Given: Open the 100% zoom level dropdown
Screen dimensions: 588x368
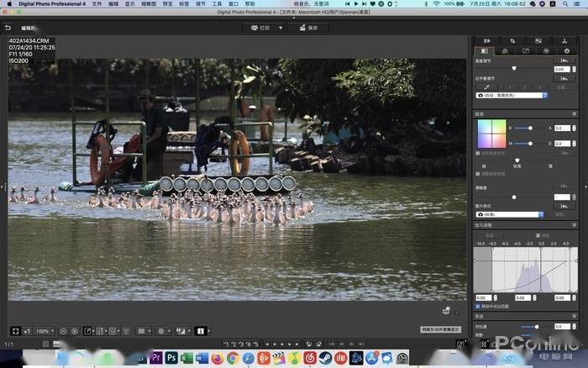Looking at the screenshot, I should (42, 331).
